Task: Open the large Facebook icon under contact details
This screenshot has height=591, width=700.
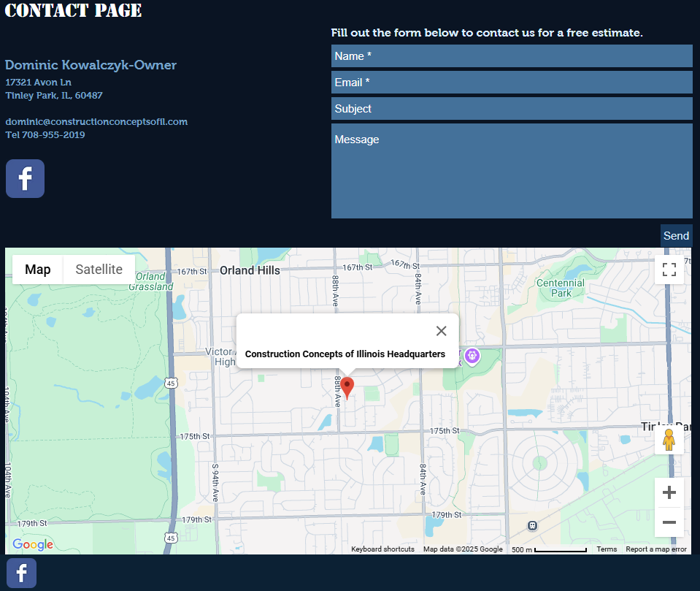Action: click(x=25, y=178)
